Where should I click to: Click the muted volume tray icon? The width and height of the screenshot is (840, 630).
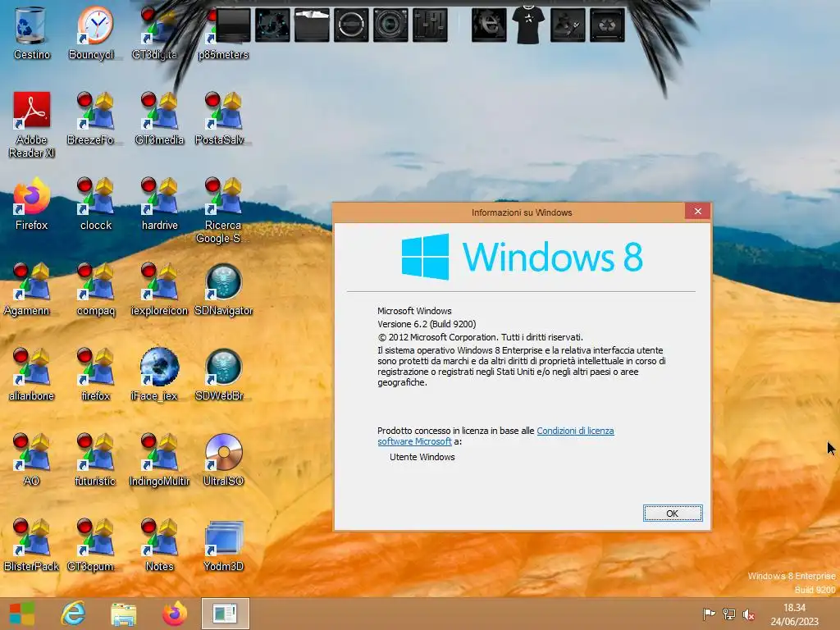[x=748, y=614]
